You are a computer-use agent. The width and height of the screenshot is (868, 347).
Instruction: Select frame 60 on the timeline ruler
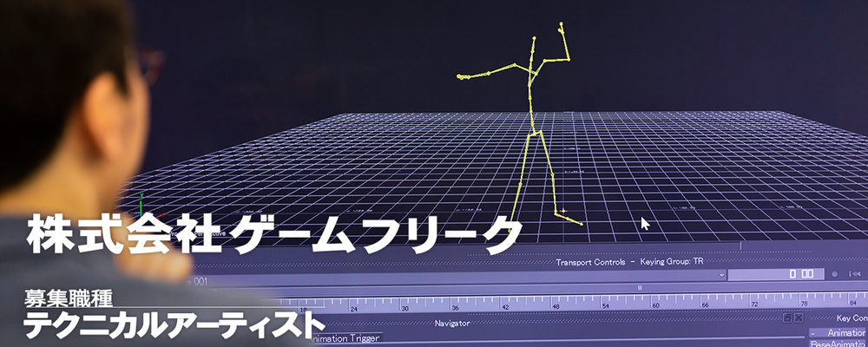point(654,305)
